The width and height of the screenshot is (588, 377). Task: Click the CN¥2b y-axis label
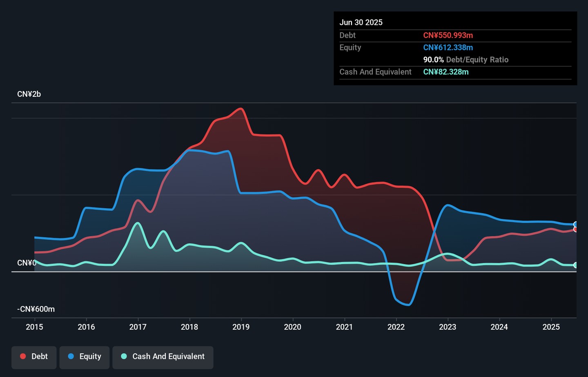(x=29, y=94)
